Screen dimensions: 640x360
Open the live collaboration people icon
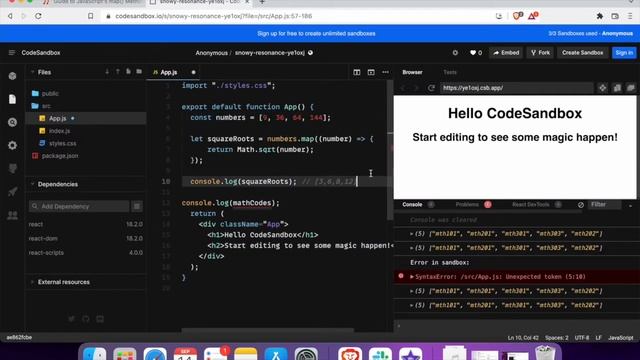coord(12,215)
